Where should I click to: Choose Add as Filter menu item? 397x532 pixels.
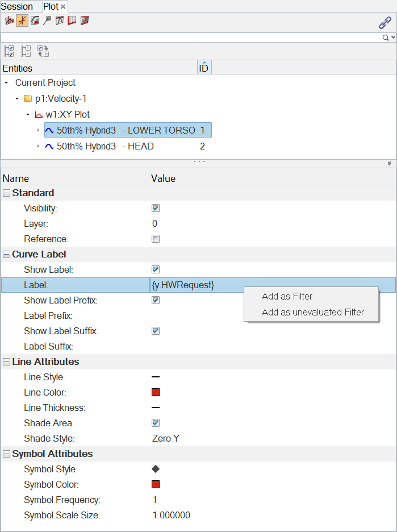pyautogui.click(x=287, y=296)
